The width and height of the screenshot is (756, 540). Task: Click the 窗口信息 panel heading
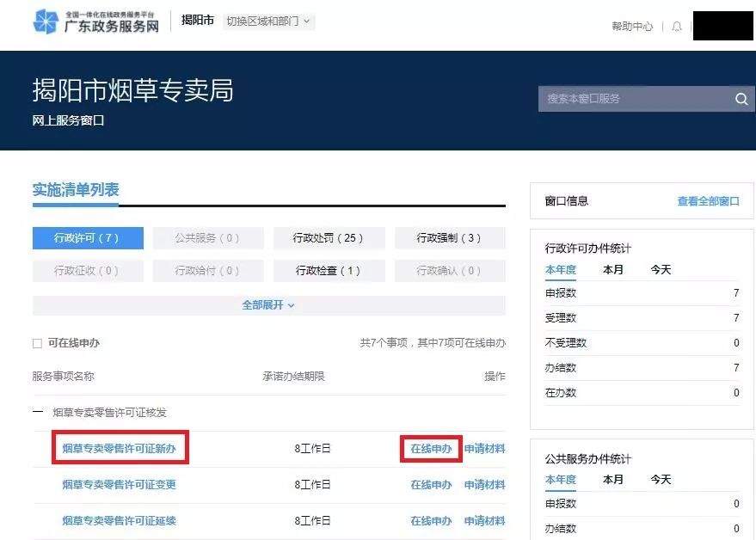567,201
